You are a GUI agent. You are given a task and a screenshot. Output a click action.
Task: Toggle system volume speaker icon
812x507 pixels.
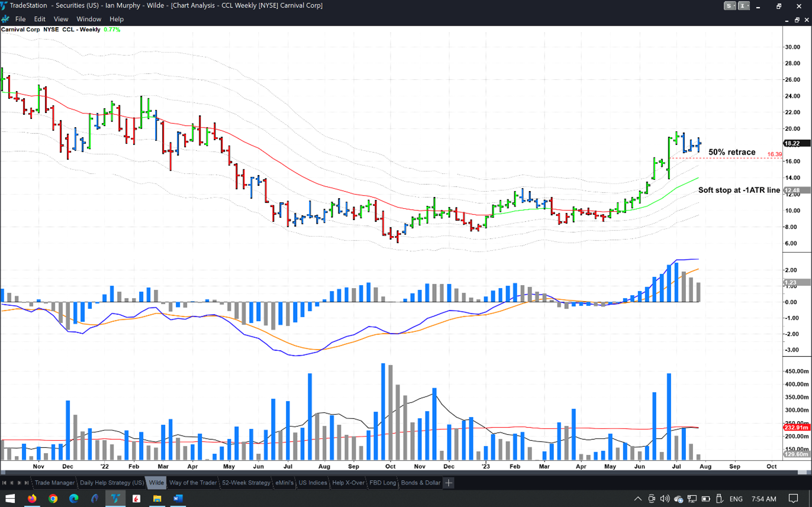pyautogui.click(x=665, y=499)
